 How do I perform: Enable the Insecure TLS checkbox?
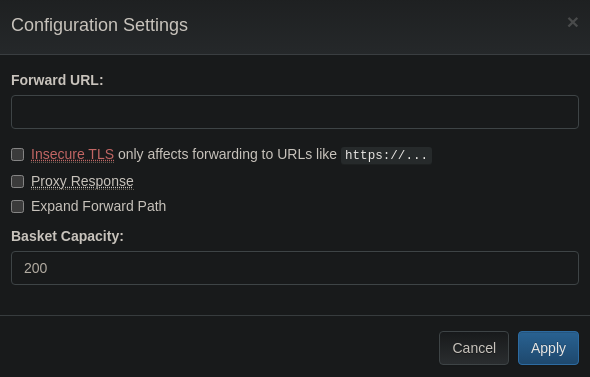(x=17, y=155)
